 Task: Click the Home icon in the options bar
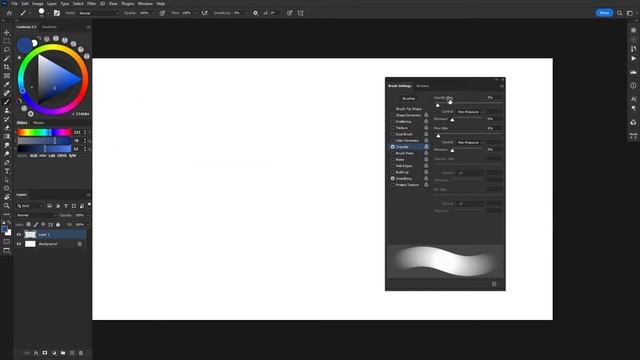tap(9, 13)
